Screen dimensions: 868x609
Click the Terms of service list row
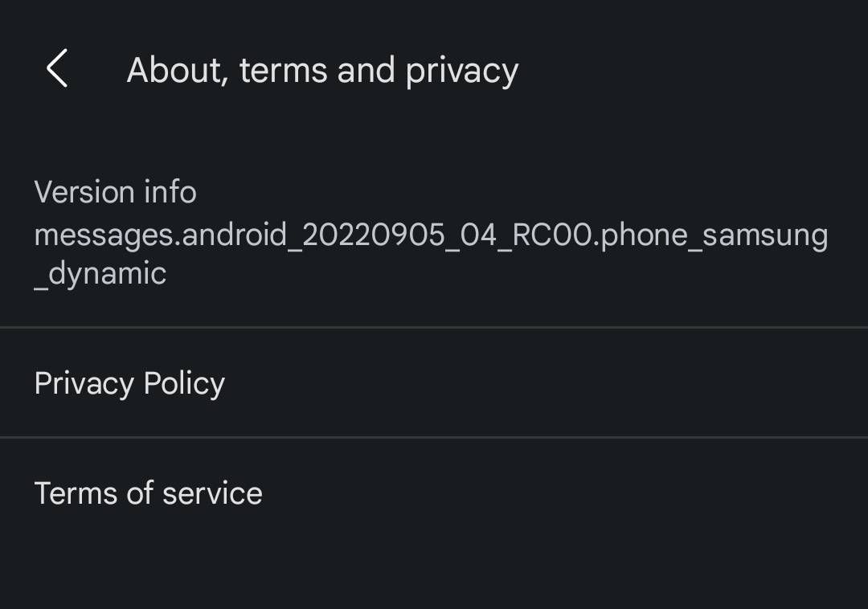click(x=434, y=492)
